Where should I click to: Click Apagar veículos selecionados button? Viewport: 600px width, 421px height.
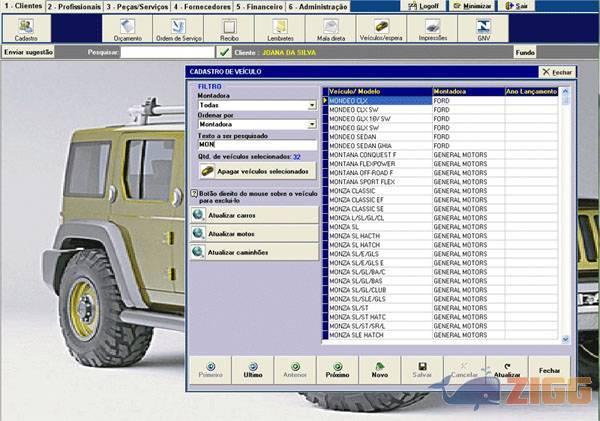coord(258,171)
